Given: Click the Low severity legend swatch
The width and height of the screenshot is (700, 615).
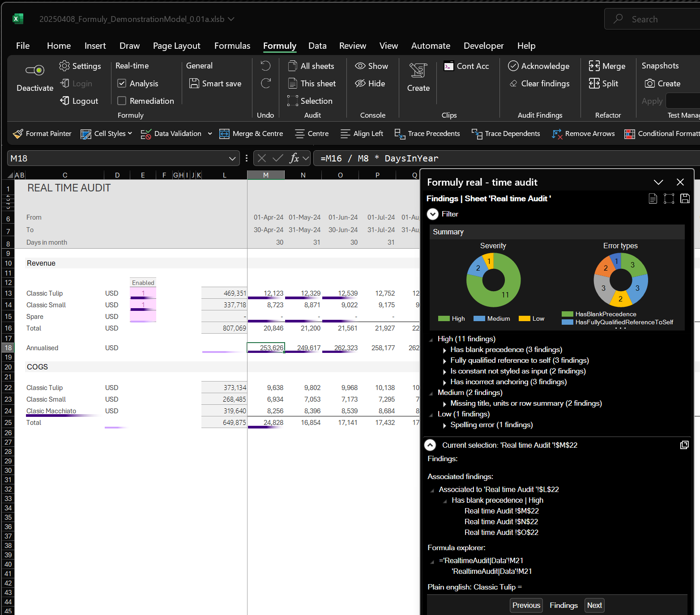Looking at the screenshot, I should (x=525, y=318).
